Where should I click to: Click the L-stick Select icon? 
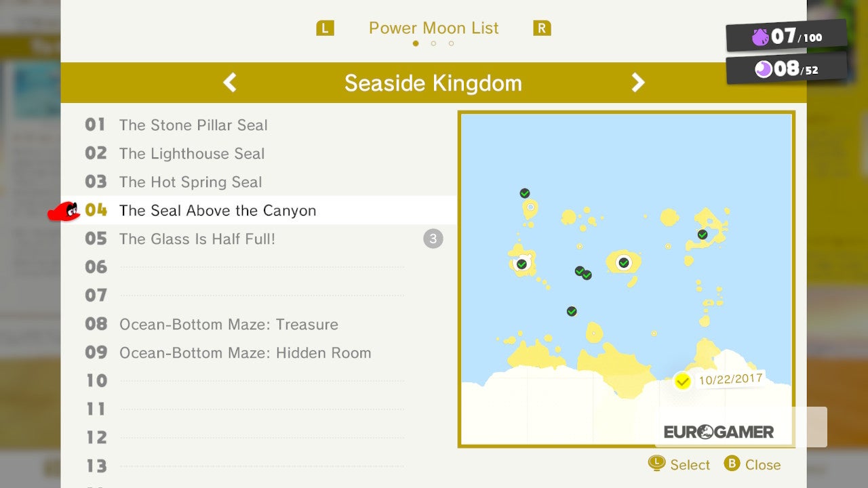[656, 464]
